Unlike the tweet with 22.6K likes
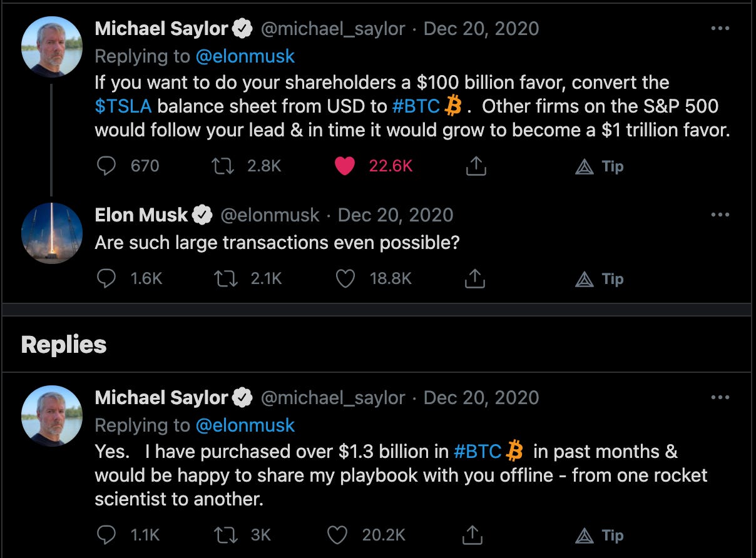 345,166
